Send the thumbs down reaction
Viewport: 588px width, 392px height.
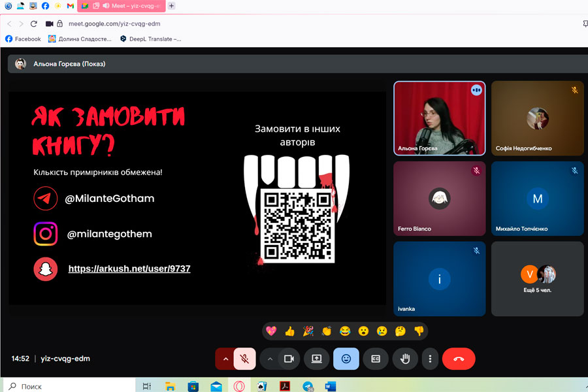click(419, 331)
